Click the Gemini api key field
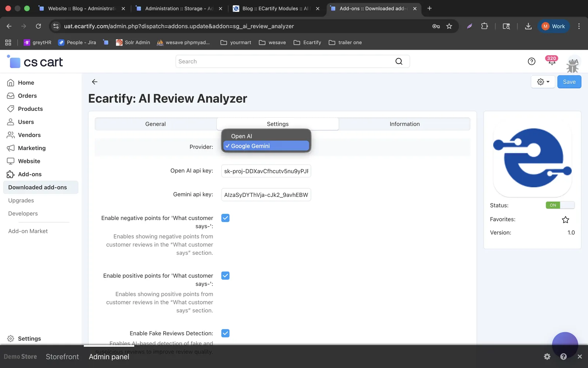The height and width of the screenshot is (368, 588). click(x=266, y=195)
